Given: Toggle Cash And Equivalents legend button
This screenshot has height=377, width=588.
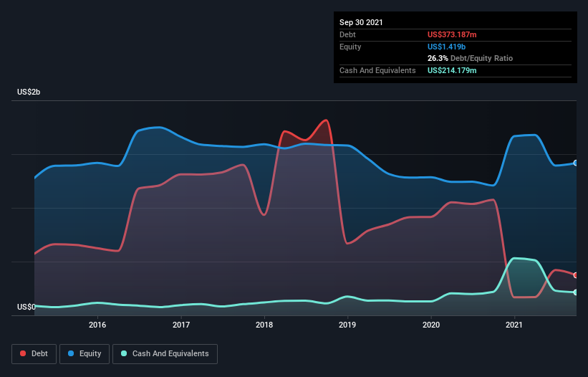Looking at the screenshot, I should [165, 354].
